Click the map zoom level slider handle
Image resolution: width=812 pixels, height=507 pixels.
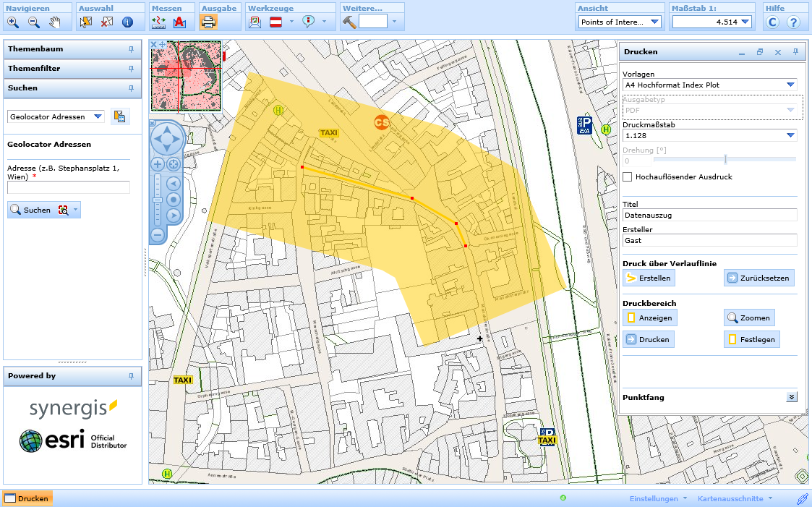point(157,200)
